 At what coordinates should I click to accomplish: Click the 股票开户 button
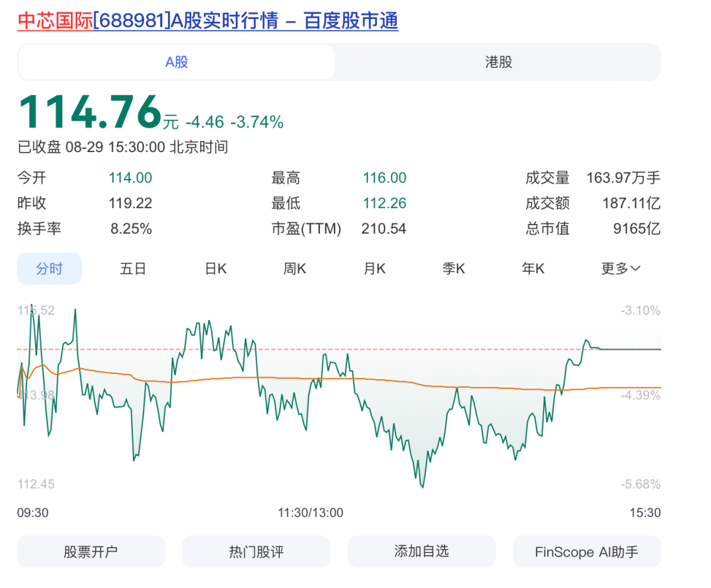pos(91,552)
